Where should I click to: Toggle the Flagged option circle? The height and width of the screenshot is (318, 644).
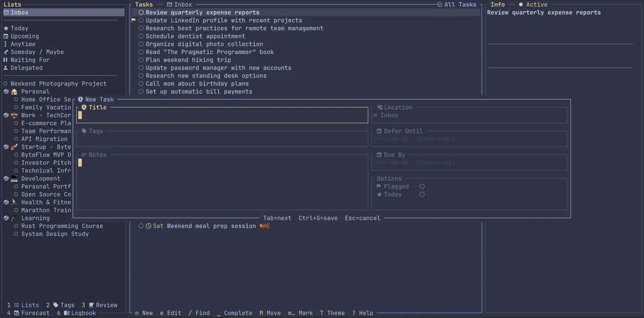tap(422, 186)
